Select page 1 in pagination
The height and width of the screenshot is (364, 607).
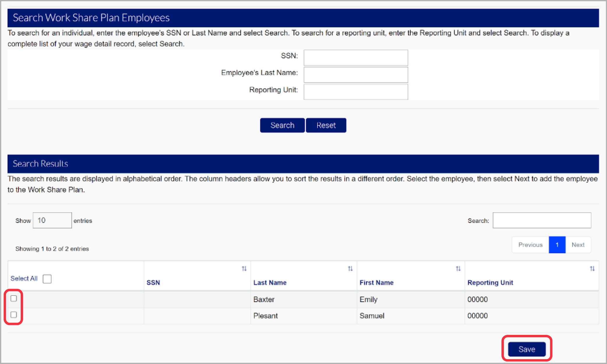(x=557, y=245)
